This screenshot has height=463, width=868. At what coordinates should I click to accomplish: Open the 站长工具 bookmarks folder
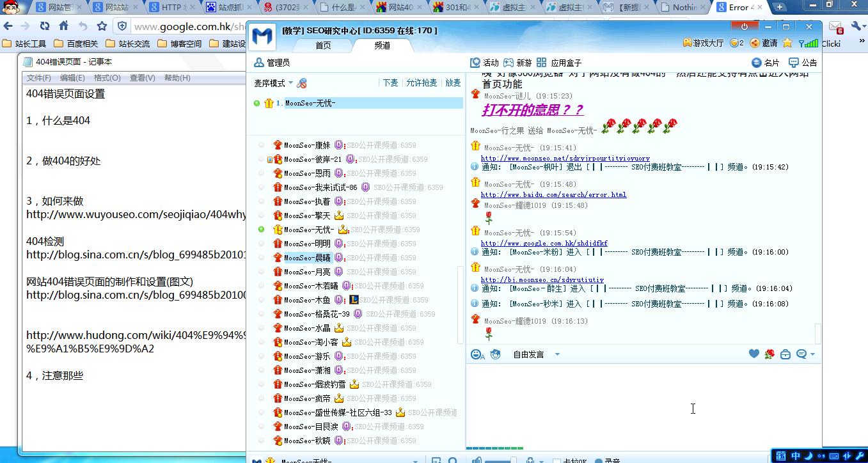[24, 43]
